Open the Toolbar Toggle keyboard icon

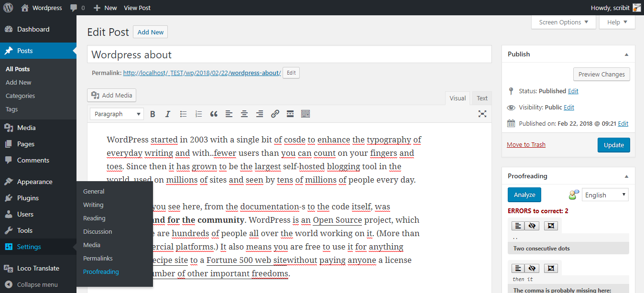306,114
